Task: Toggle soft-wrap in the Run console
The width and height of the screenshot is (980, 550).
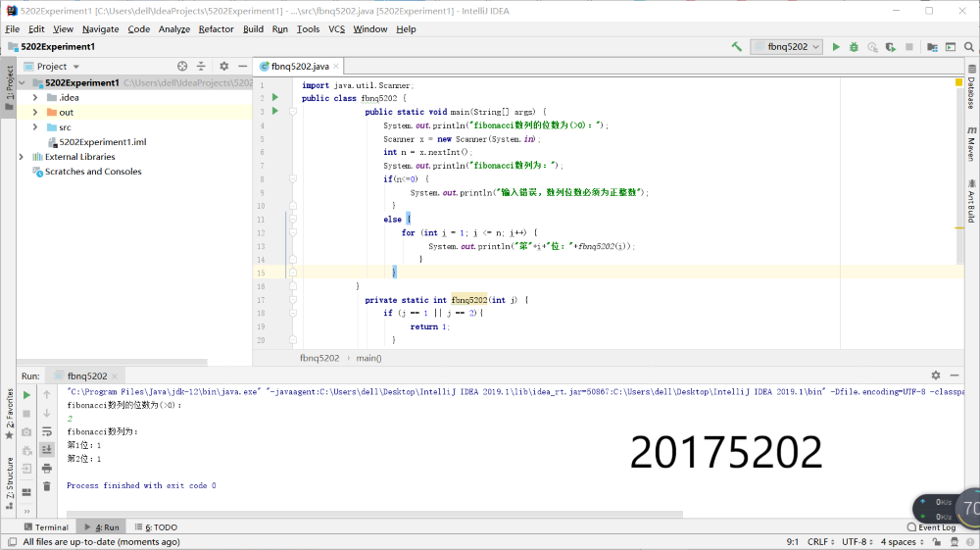Action: pyautogui.click(x=47, y=432)
